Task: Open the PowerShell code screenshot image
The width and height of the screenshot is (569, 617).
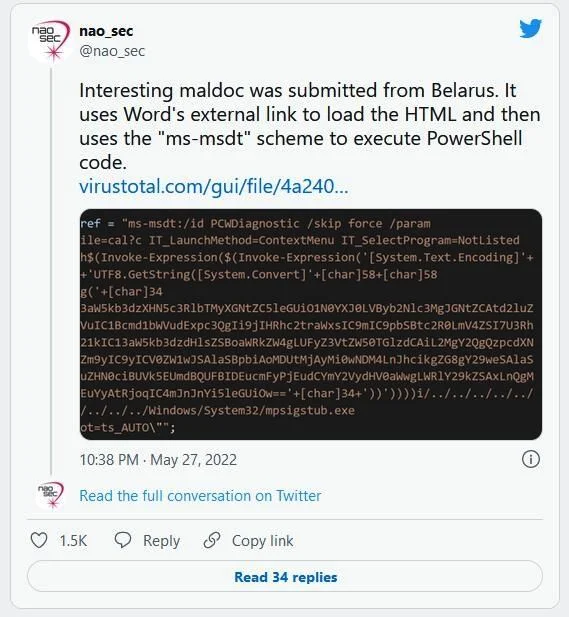Action: point(310,324)
